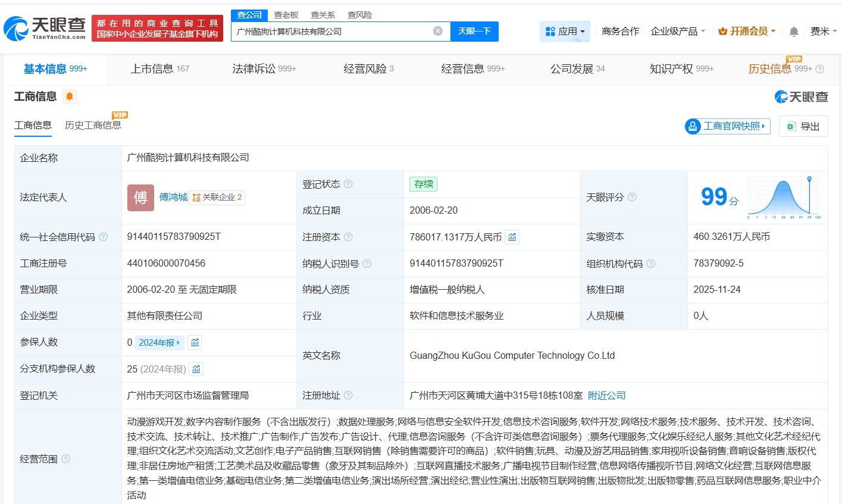Click the Excel export icon on 导出 button

[x=791, y=126]
